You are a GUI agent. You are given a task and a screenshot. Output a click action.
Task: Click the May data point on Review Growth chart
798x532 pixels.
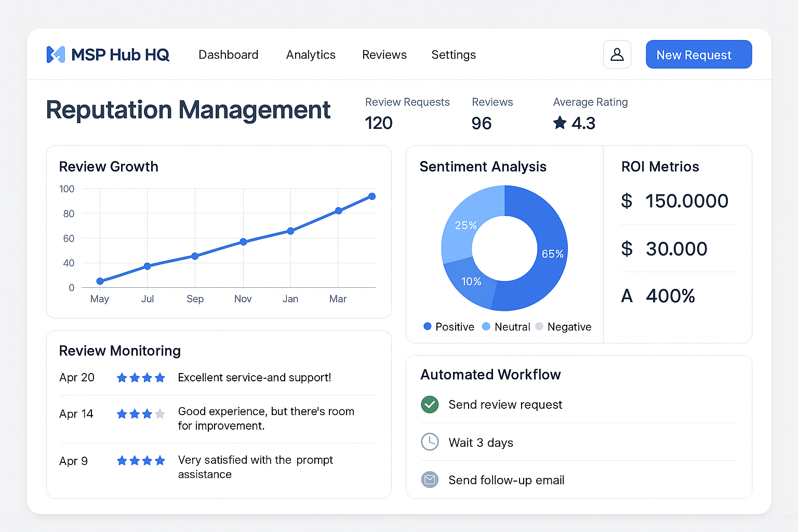tap(100, 281)
